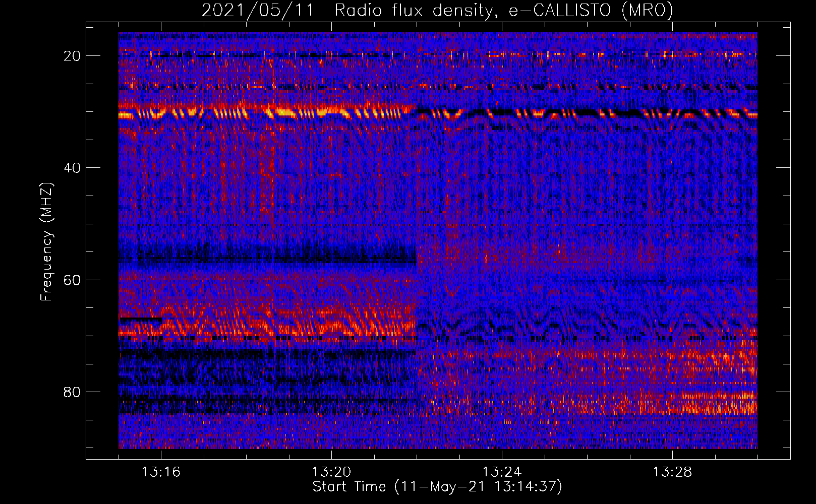Image resolution: width=816 pixels, height=504 pixels.
Task: Click the plot title 'Radio flux density, e-CALLISTO (MRO)'
Action: 504,10
